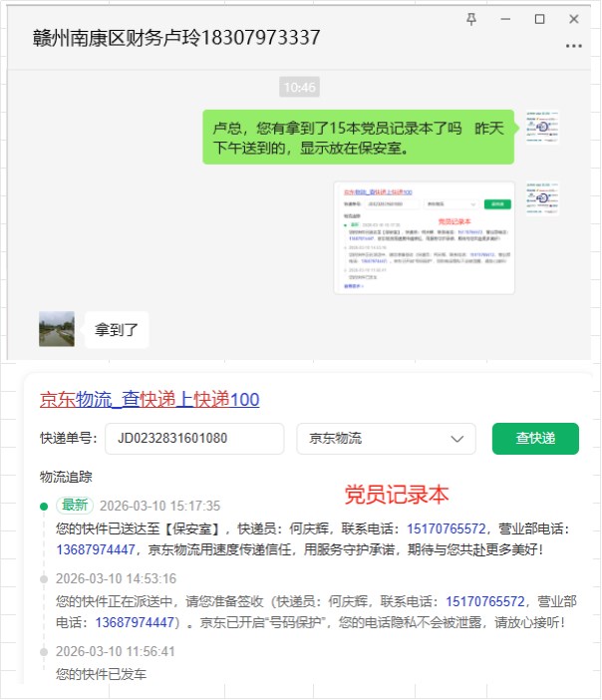
Task: Click the 最新 badge on latest tracking entry
Action: pos(74,506)
